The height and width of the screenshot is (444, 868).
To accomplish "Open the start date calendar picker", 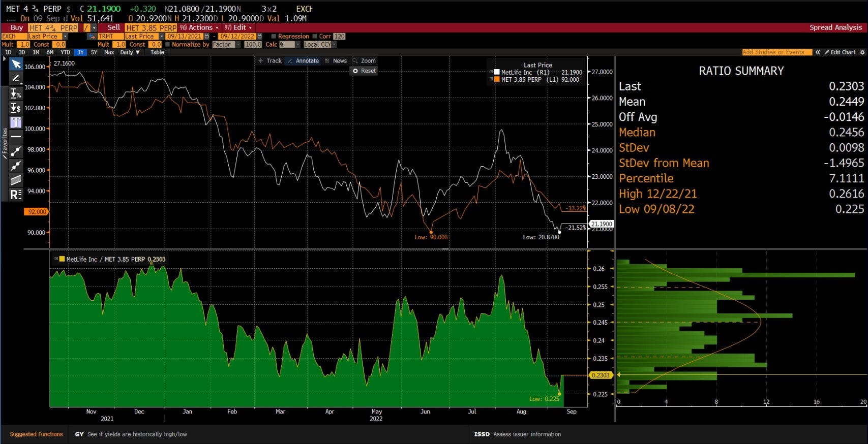I will pos(206,37).
